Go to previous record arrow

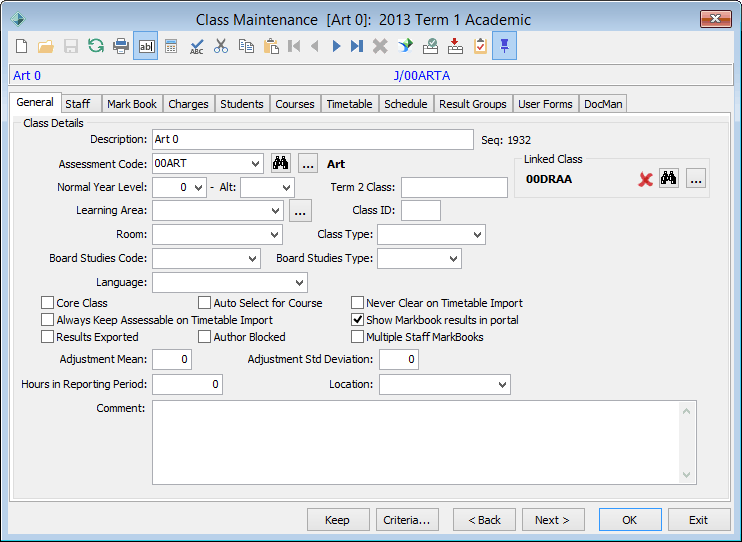(x=315, y=46)
